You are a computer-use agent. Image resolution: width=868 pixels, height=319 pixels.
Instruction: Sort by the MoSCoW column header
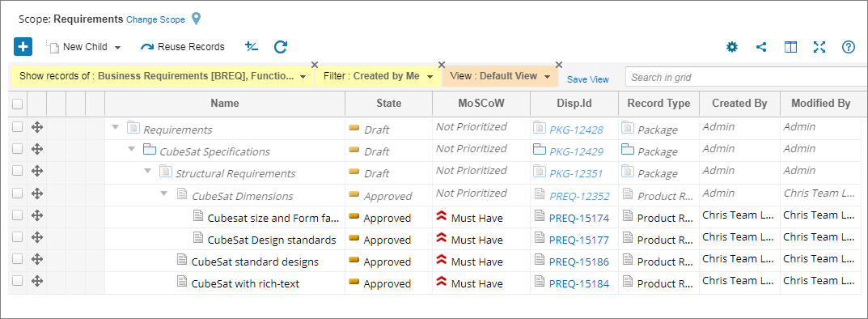click(481, 104)
